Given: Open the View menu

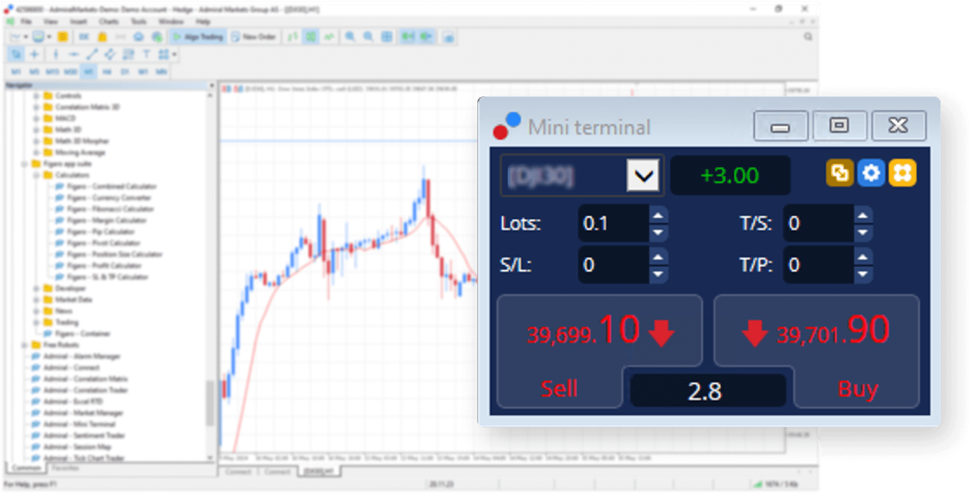Looking at the screenshot, I should tap(50, 22).
